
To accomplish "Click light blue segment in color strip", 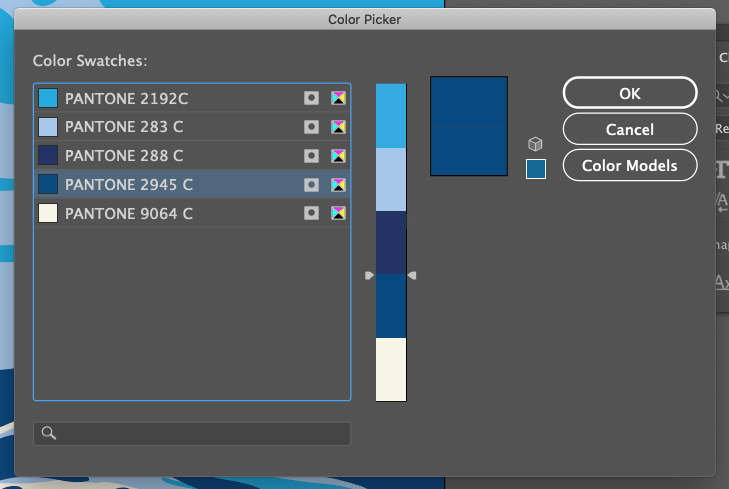I will (391, 180).
